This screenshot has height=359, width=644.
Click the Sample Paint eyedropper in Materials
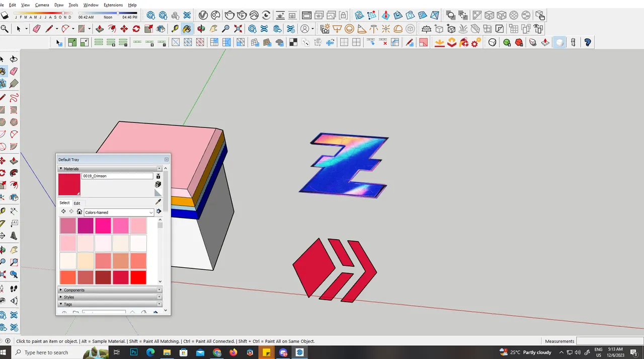tap(158, 202)
